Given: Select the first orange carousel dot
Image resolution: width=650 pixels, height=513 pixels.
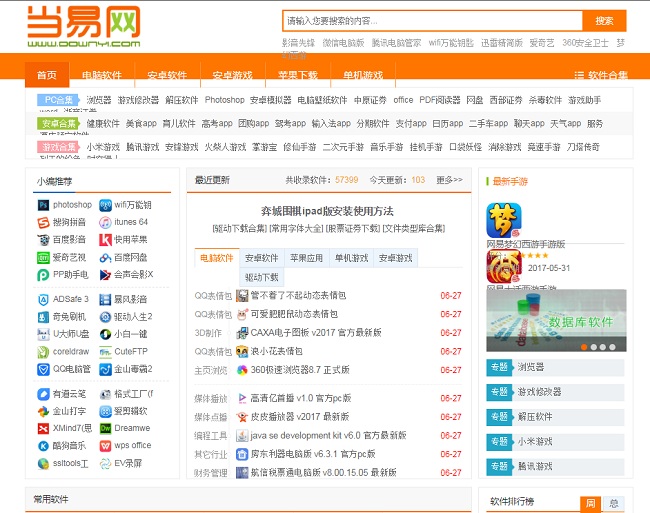Looking at the screenshot, I should 584,347.
